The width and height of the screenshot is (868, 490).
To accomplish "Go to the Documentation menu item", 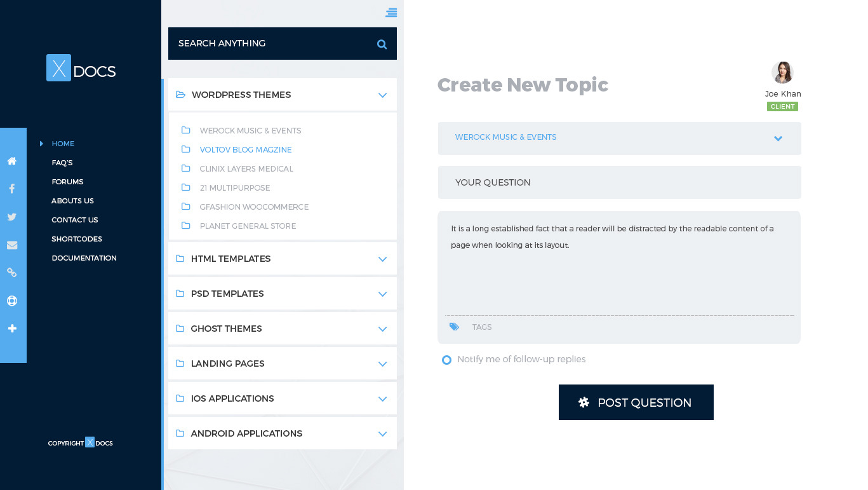I will click(84, 258).
